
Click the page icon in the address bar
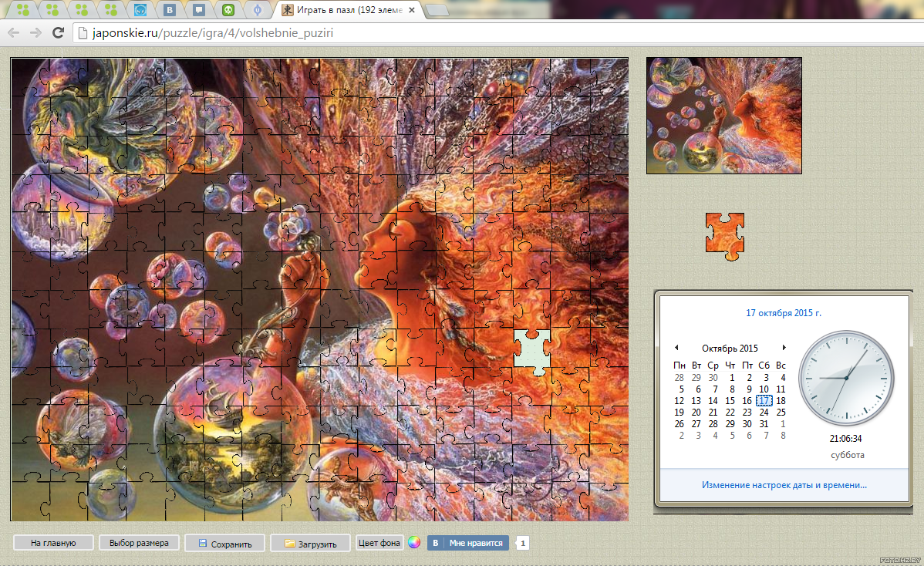(83, 33)
